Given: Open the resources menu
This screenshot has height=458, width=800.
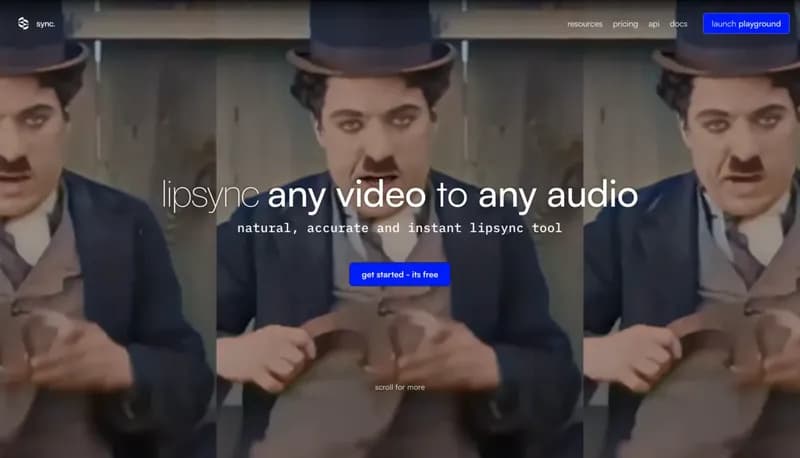Looking at the screenshot, I should pyautogui.click(x=585, y=24).
